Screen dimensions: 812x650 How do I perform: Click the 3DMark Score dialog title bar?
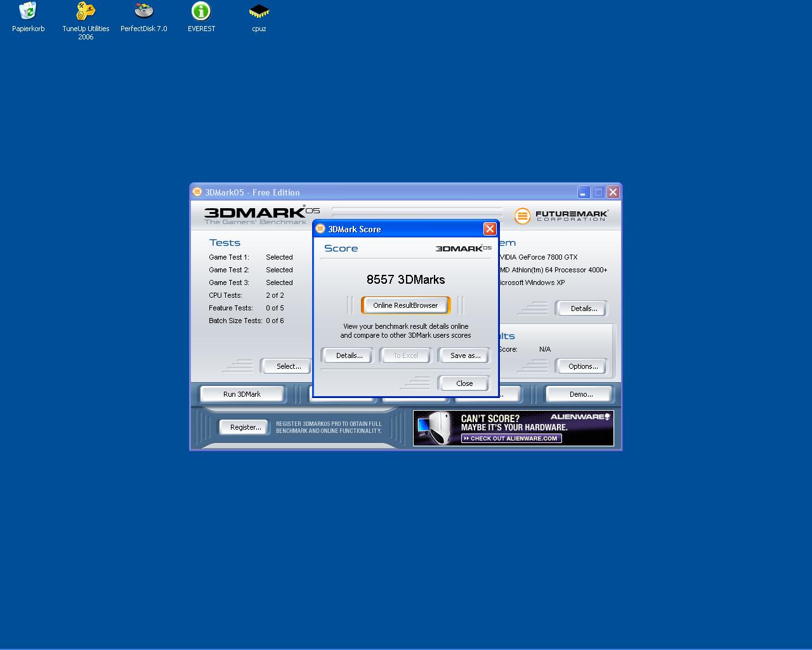click(405, 229)
